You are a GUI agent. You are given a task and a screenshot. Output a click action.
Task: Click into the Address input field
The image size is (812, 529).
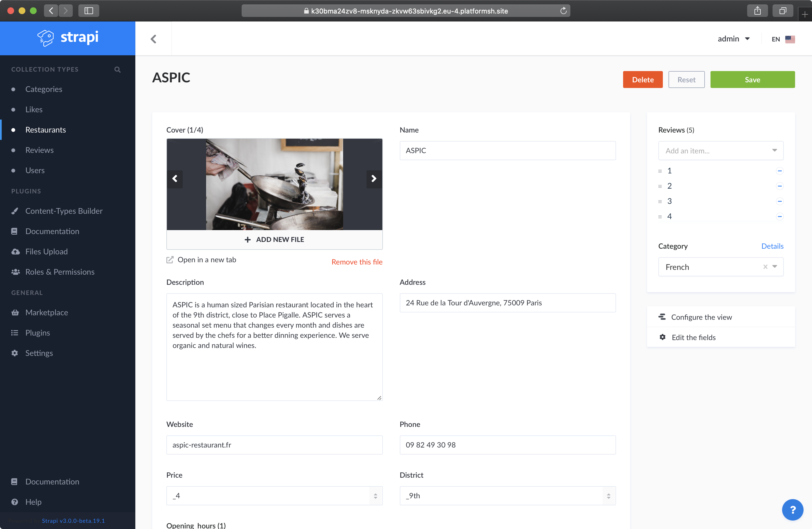tap(507, 303)
